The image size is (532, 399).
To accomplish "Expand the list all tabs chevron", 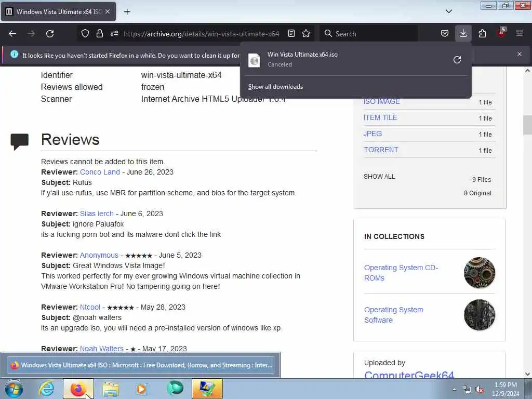I will pyautogui.click(x=448, y=11).
